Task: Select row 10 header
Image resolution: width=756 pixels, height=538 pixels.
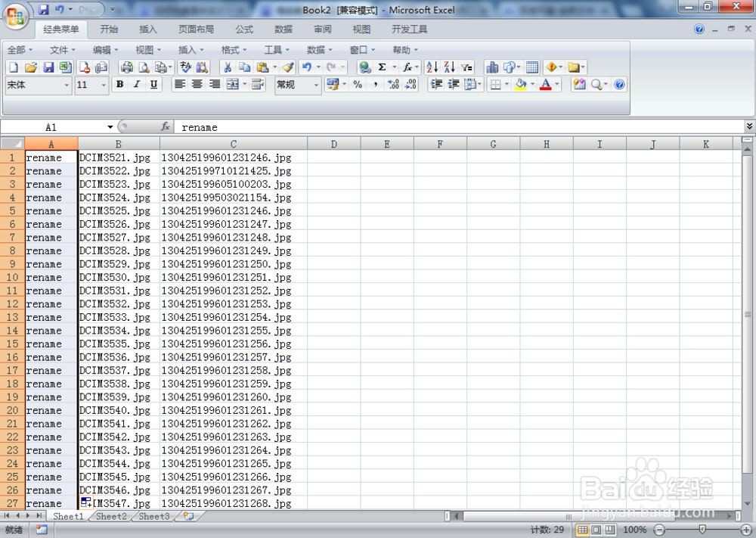Action: (x=13, y=278)
